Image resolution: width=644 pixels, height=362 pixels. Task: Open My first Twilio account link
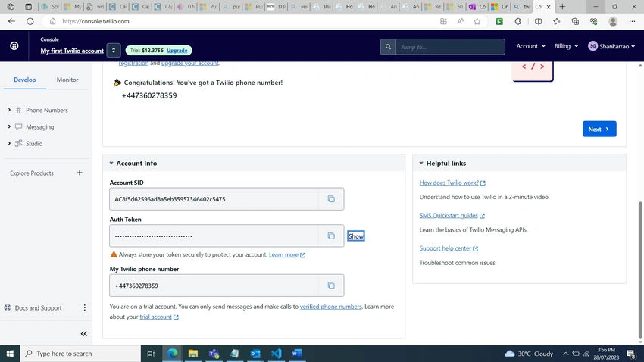[x=72, y=51]
